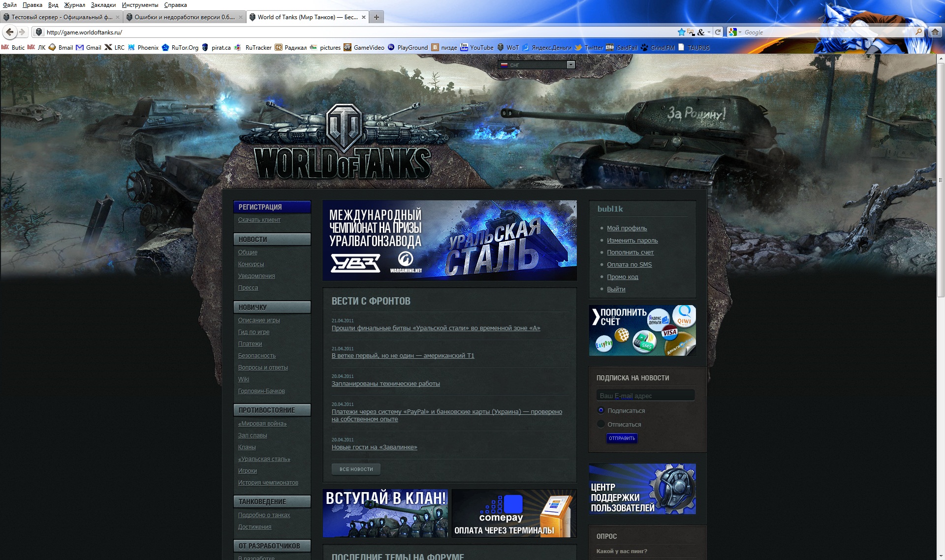Open the Файл menu

click(x=9, y=5)
